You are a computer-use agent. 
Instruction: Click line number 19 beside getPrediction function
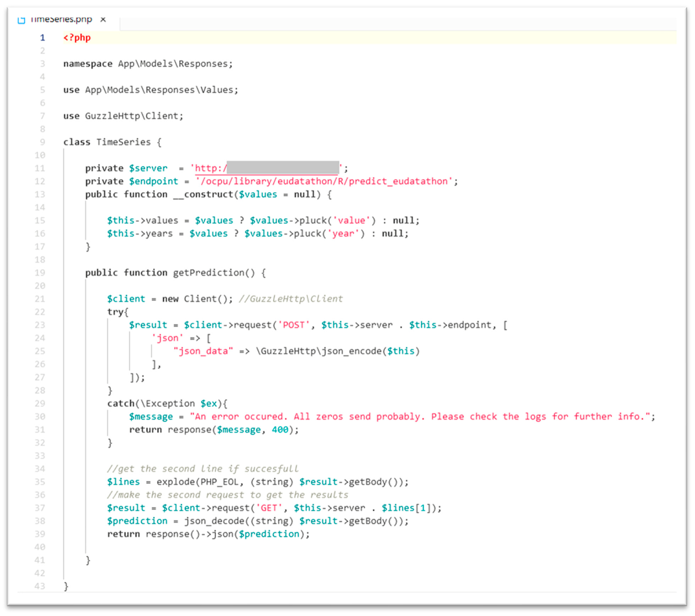(x=40, y=273)
